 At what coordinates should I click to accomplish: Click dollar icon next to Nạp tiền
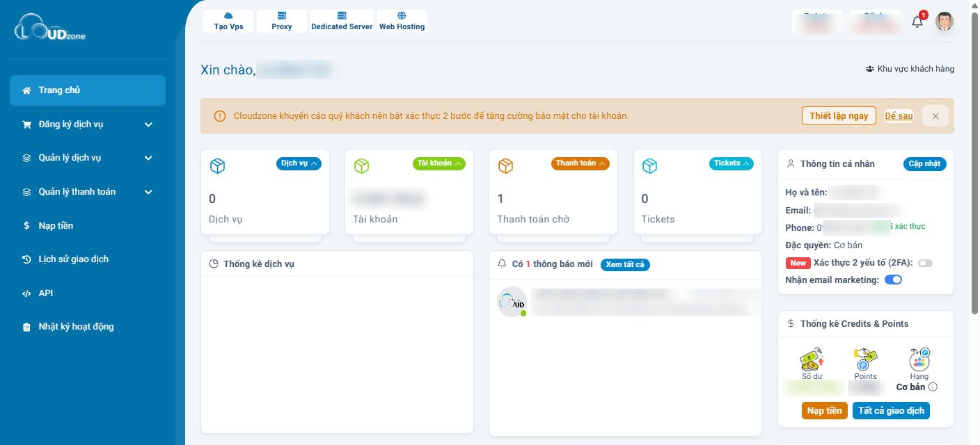pos(26,225)
